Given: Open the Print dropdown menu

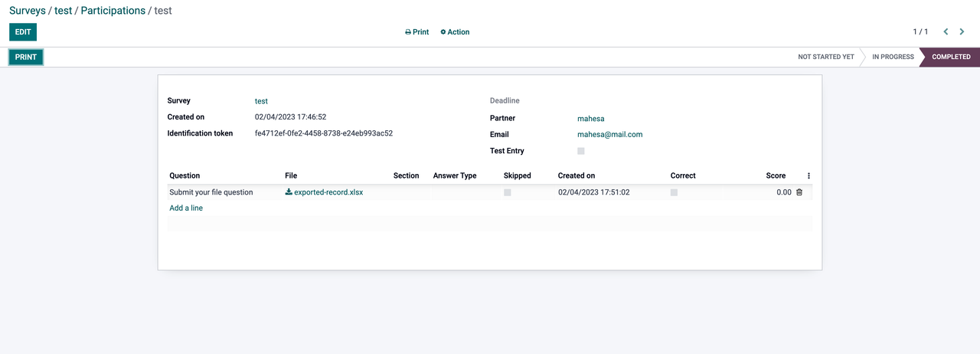Looking at the screenshot, I should [417, 32].
